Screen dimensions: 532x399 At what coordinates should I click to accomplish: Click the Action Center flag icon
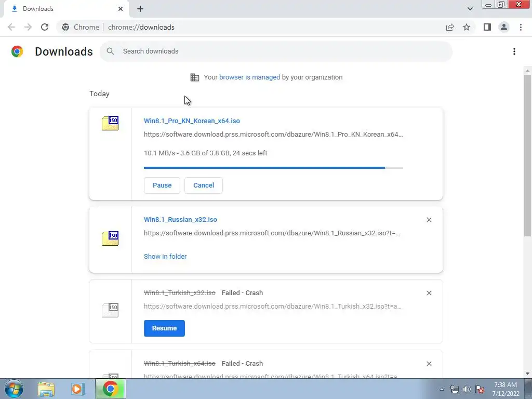tap(480, 389)
